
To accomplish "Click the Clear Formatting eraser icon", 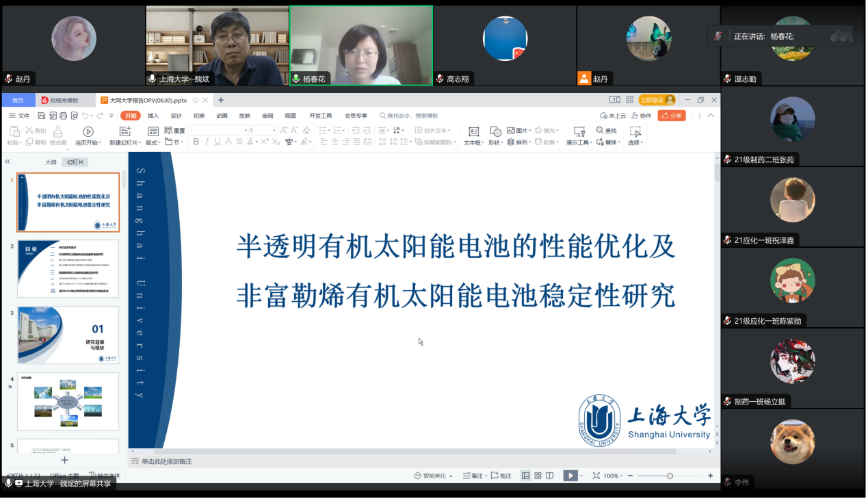I will point(306,130).
